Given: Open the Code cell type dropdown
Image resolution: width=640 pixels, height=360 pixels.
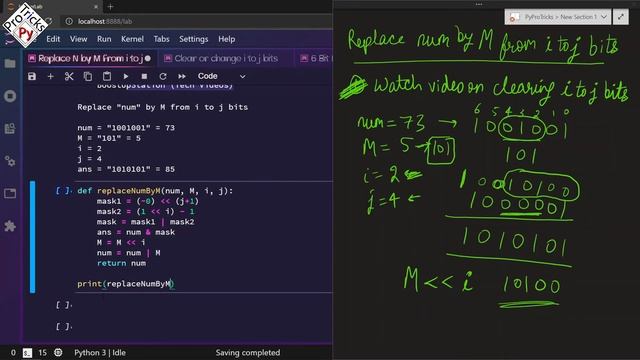Looking at the screenshot, I should 222,76.
